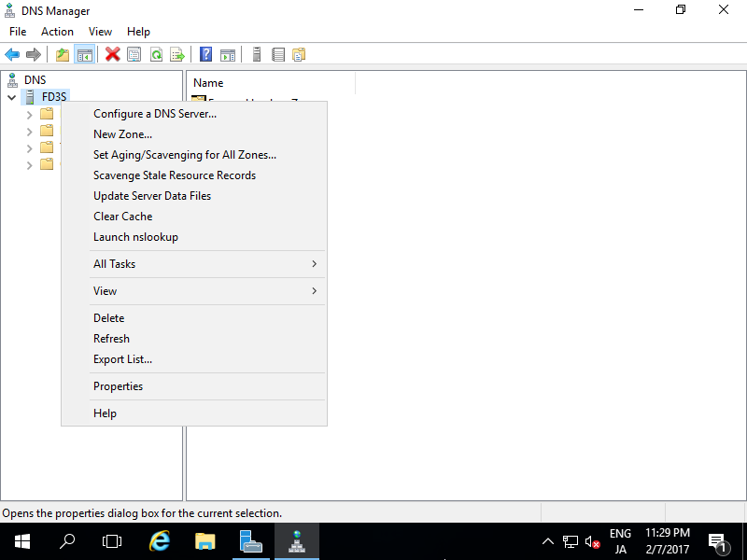This screenshot has width=747, height=560.
Task: Navigate back using the Back arrow icon
Action: (x=12, y=53)
